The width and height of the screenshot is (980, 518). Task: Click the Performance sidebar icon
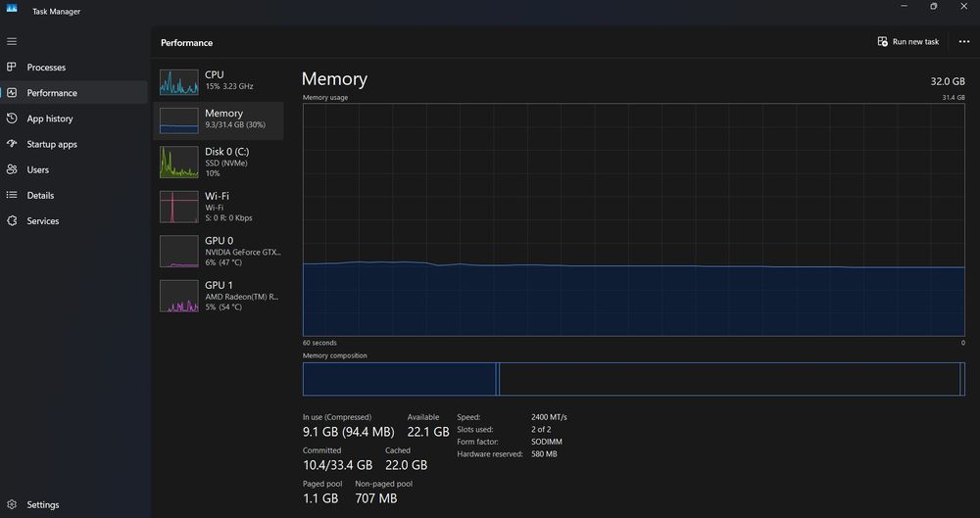pos(11,92)
